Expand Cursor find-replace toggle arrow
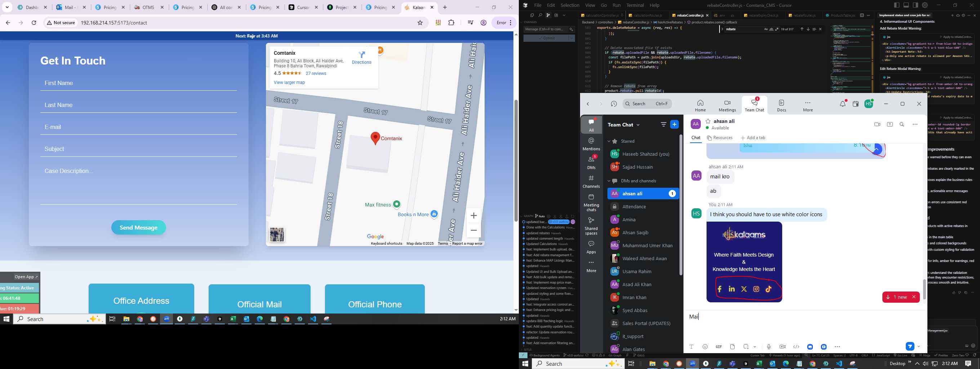The width and height of the screenshot is (980, 369). click(722, 29)
